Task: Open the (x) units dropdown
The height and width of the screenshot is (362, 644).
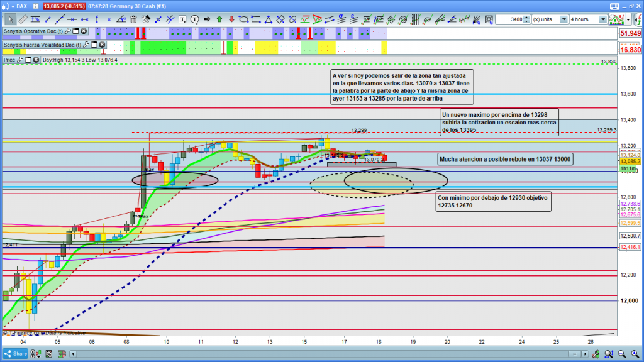Action: pyautogui.click(x=562, y=19)
